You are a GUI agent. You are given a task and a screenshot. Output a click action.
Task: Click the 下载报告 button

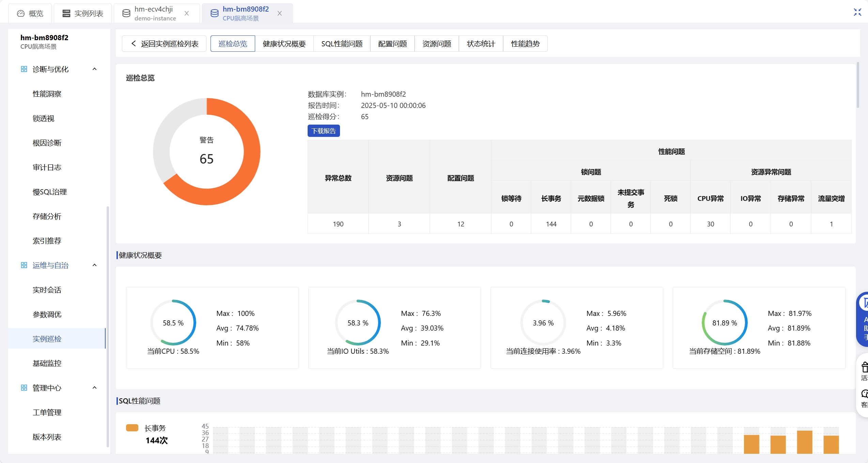point(324,131)
